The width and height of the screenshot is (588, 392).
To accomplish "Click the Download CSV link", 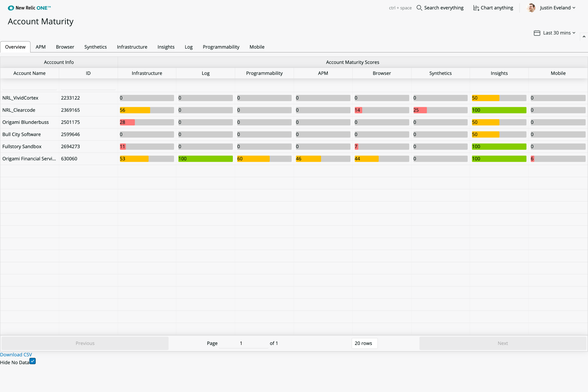I will [16, 355].
